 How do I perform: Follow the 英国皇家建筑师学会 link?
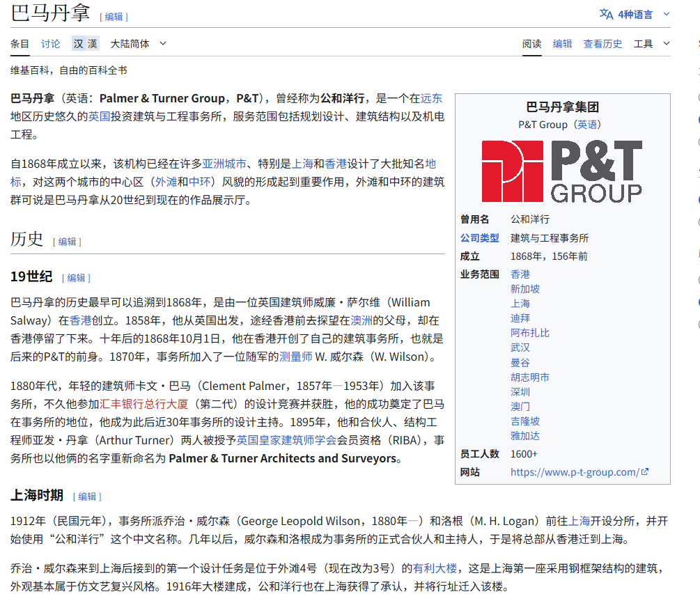(x=286, y=440)
